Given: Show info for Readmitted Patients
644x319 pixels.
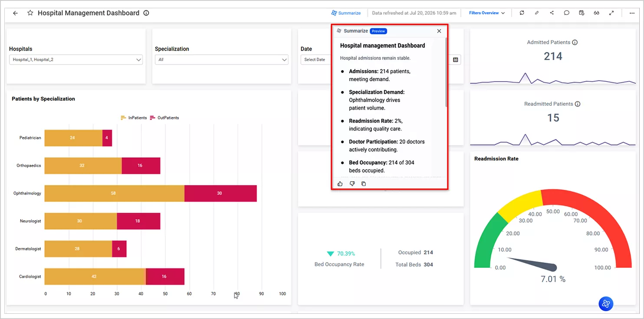Looking at the screenshot, I should [578, 104].
